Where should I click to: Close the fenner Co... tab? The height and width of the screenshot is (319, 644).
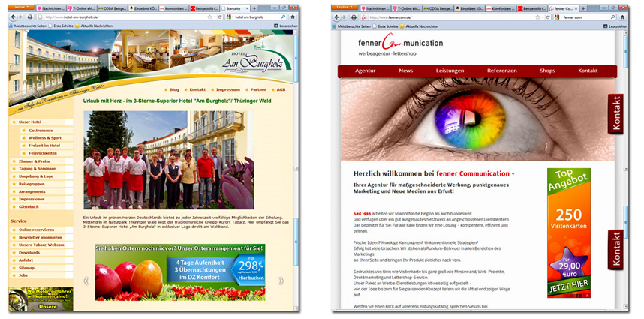(x=575, y=8)
